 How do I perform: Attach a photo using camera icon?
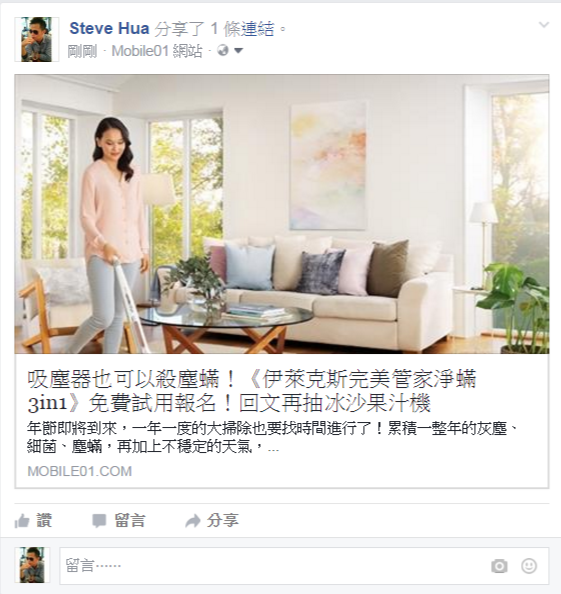pos(499,566)
